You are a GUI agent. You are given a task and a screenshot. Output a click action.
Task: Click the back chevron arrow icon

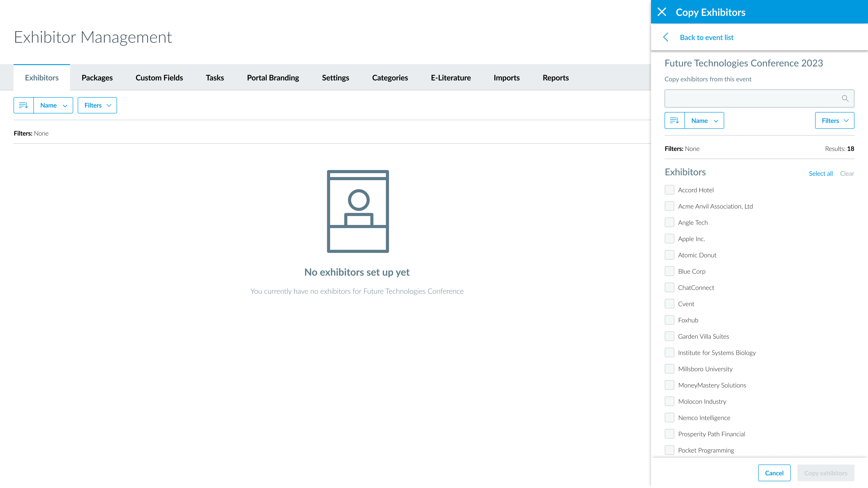(x=666, y=37)
